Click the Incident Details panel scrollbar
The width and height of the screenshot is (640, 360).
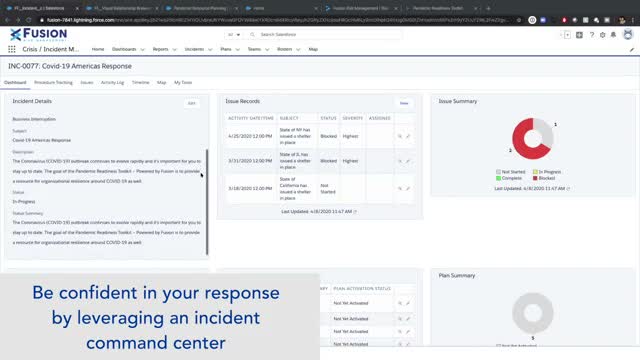pos(207,202)
